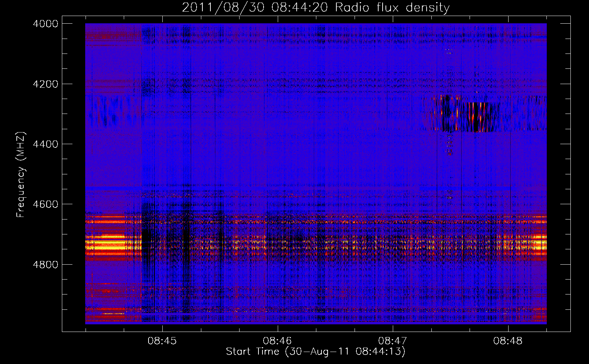
Task: Click the 08:47 time tick label
Action: (x=392, y=341)
